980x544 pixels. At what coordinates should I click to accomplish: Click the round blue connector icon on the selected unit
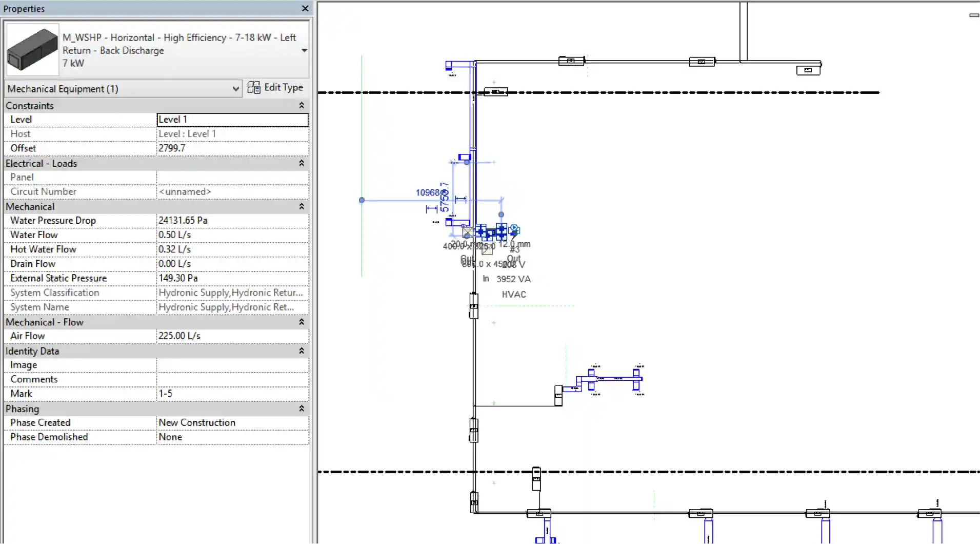pos(514,229)
